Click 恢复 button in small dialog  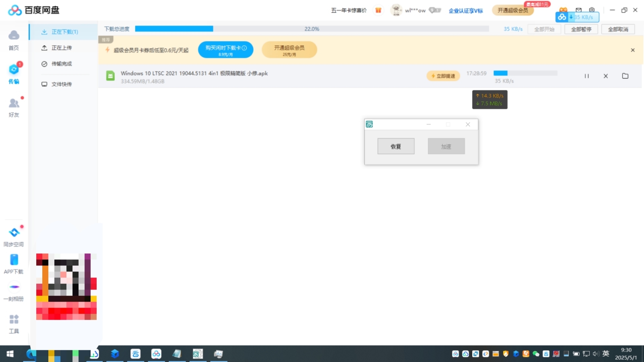point(396,146)
